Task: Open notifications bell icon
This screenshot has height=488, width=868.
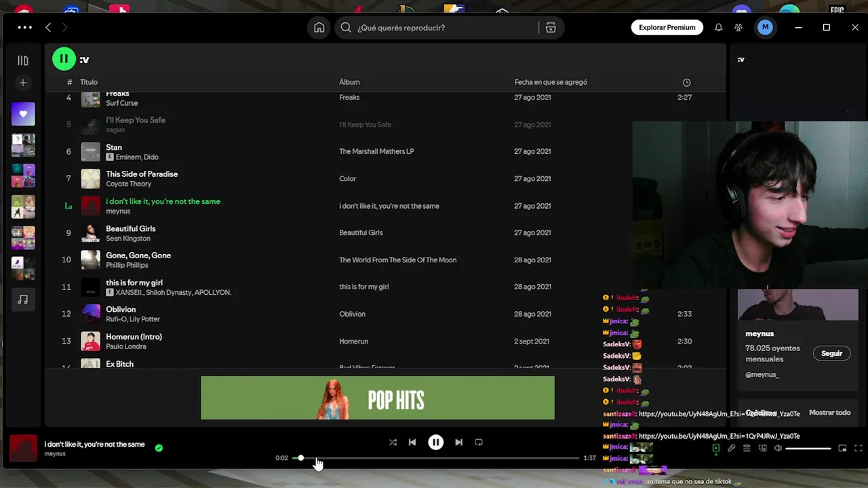Action: [718, 27]
